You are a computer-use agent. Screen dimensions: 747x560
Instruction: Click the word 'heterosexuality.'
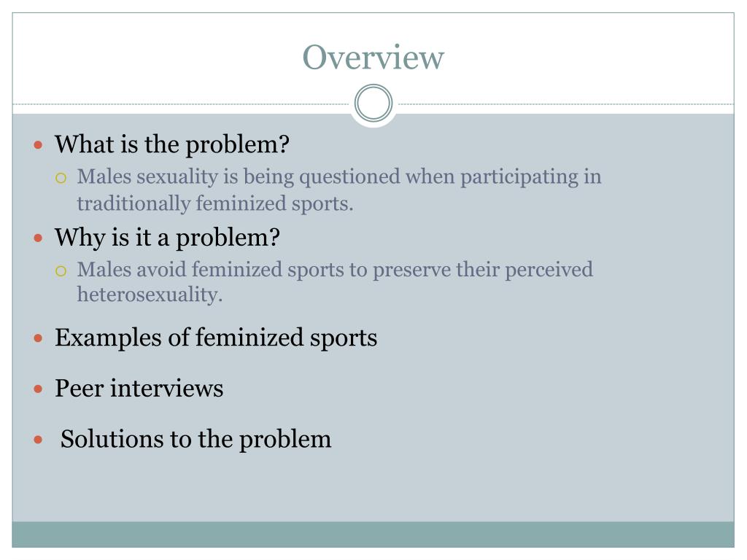[x=150, y=295]
